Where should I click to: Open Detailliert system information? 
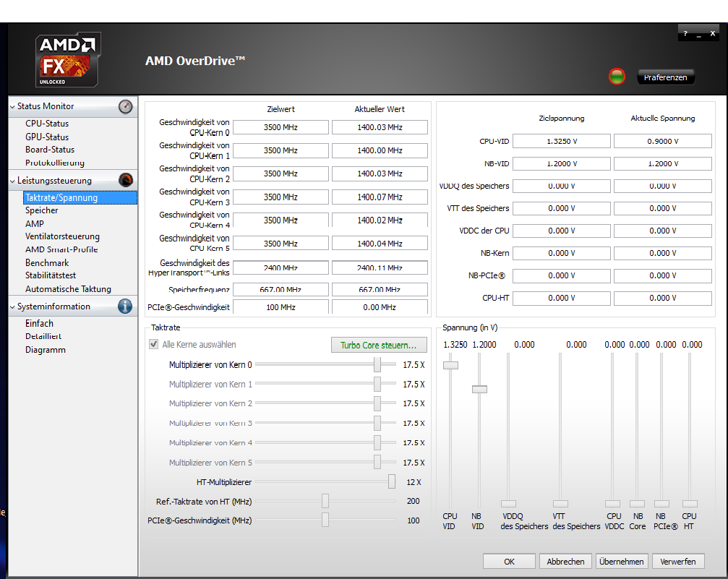click(x=43, y=336)
